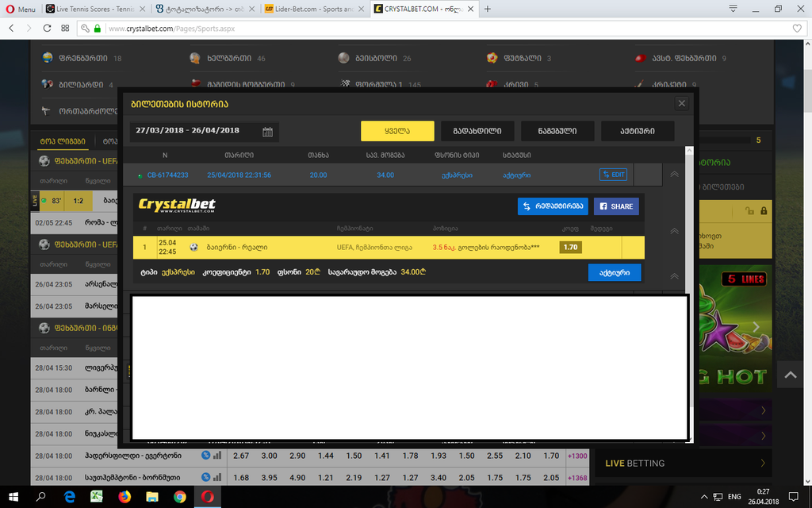Select the წაგებული filter tab
Image resolution: width=812 pixels, height=508 pixels.
click(x=557, y=131)
